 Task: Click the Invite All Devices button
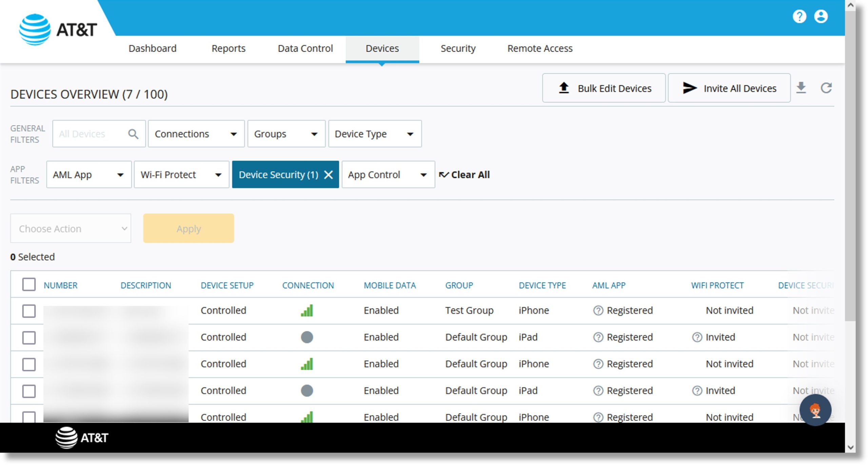729,88
